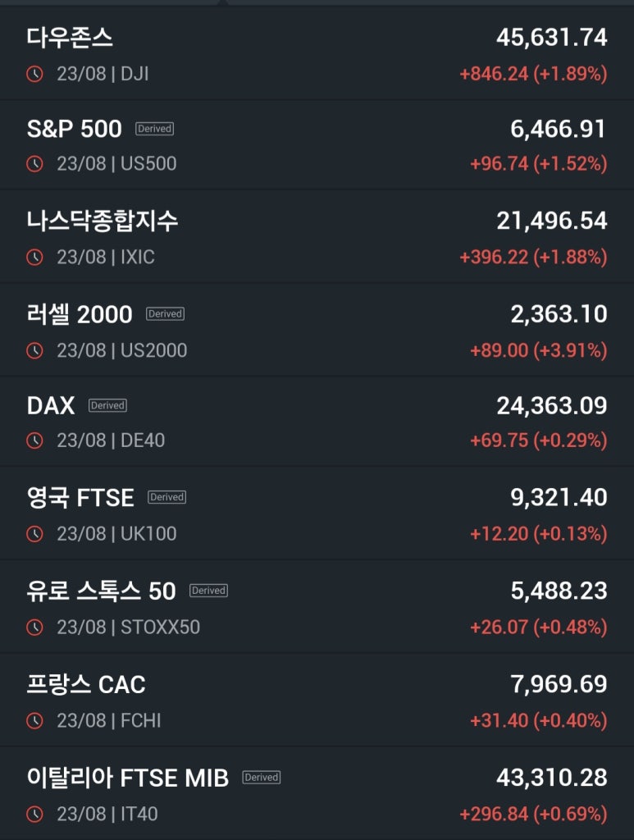
Task: Click the Derived badge next to DAX
Action: point(107,405)
